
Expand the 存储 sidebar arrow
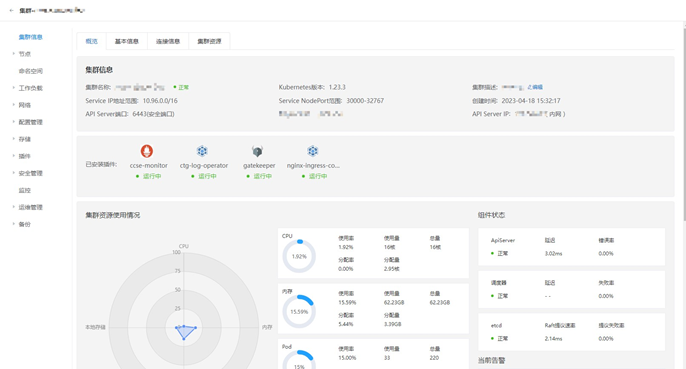[14, 139]
